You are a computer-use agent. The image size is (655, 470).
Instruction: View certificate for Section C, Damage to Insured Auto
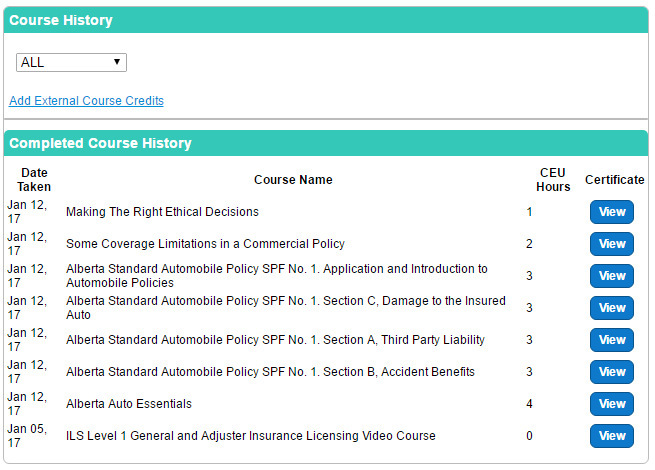(x=611, y=308)
